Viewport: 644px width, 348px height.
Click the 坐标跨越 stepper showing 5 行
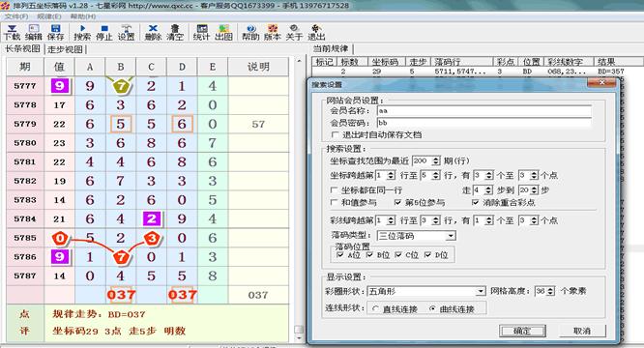[x=436, y=175]
